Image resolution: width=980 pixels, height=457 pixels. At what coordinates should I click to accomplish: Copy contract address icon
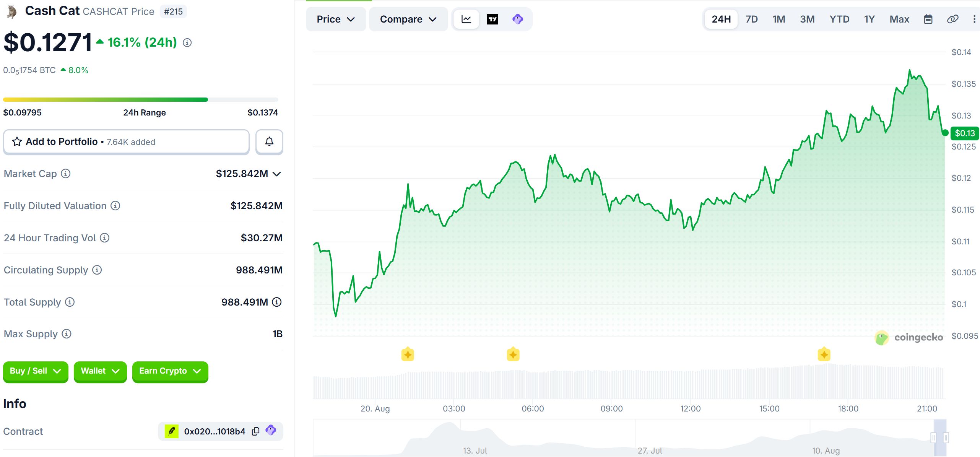tap(256, 431)
